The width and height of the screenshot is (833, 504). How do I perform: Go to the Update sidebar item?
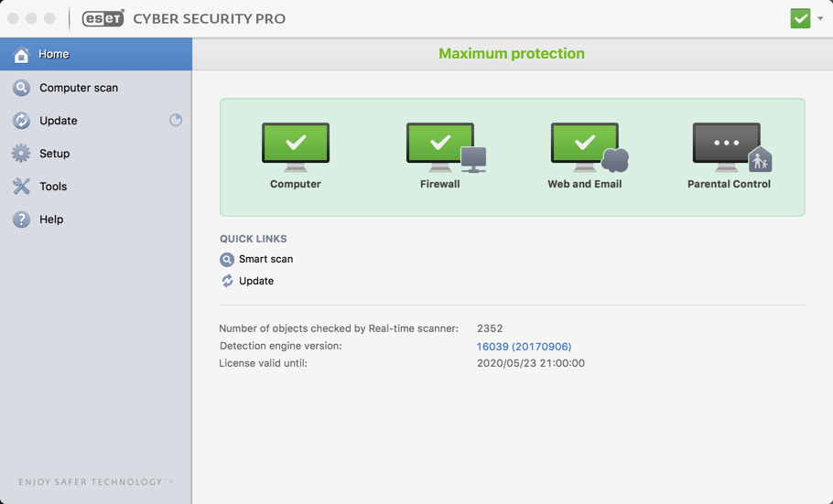(x=95, y=121)
